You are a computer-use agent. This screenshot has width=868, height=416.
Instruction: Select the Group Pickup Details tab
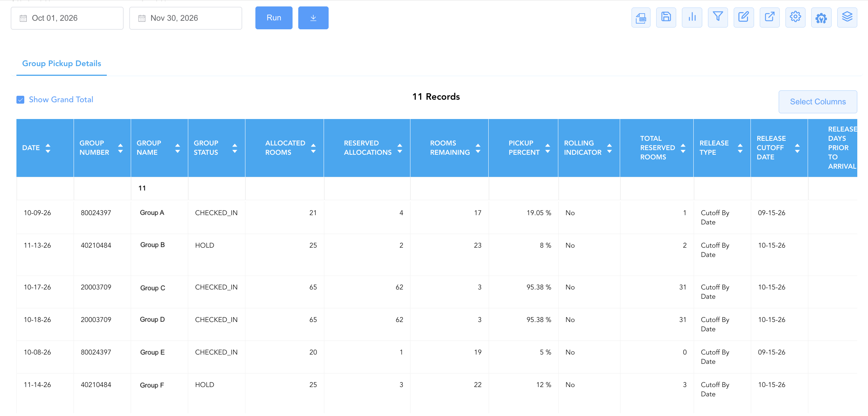tap(61, 64)
